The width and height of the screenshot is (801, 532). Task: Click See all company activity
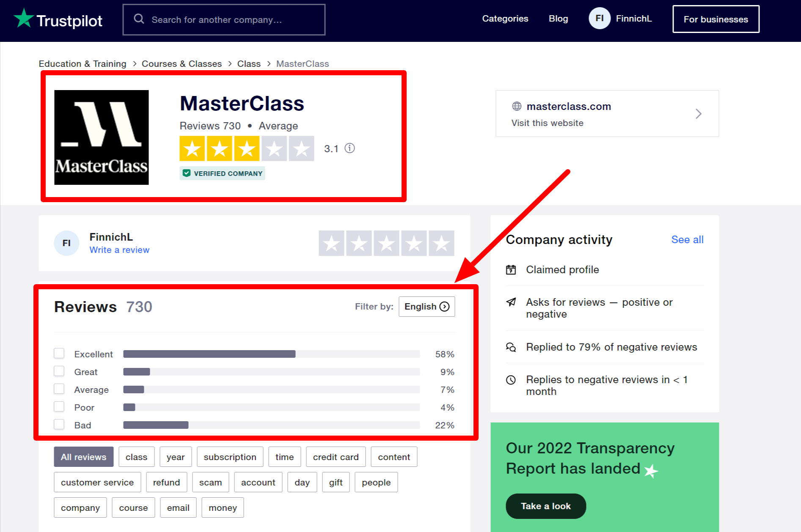tap(687, 240)
